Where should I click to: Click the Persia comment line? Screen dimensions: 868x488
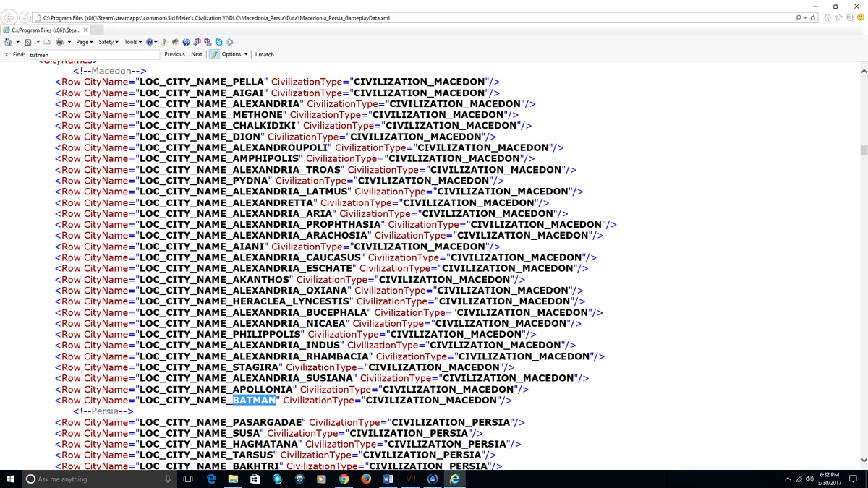103,411
